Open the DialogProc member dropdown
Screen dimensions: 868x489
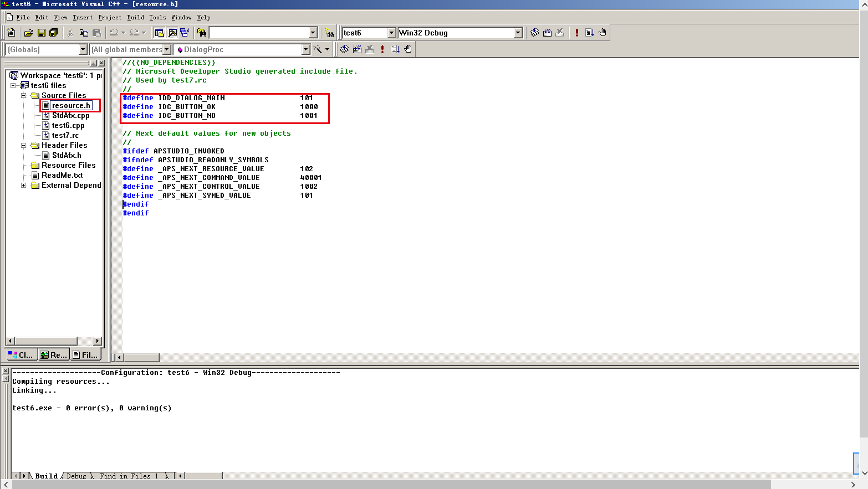coord(305,49)
